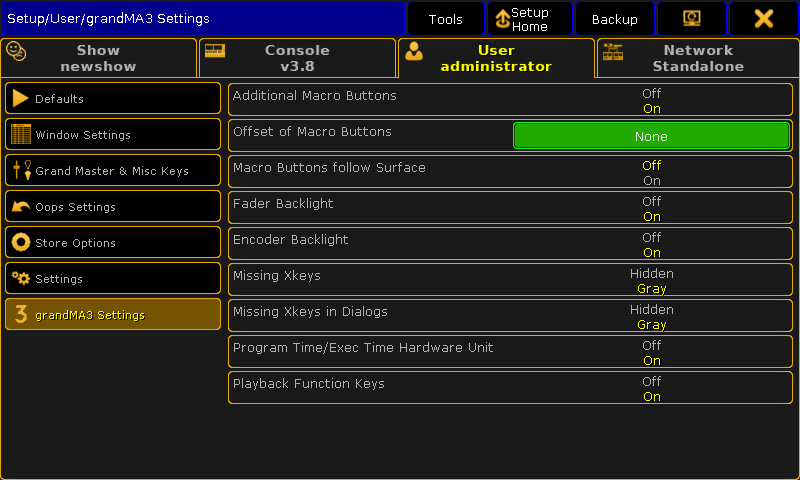Toggle Macro Buttons follow Surface
The height and width of the screenshot is (480, 800).
point(510,172)
